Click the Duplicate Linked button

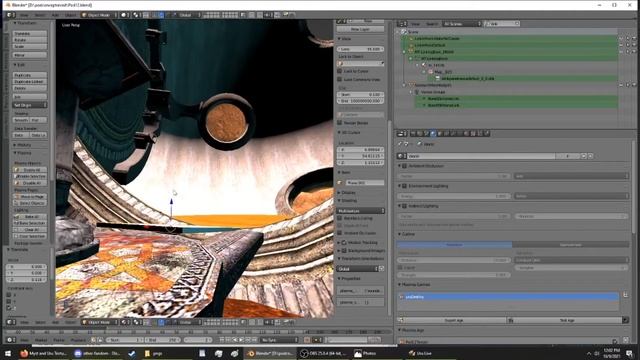[30, 82]
